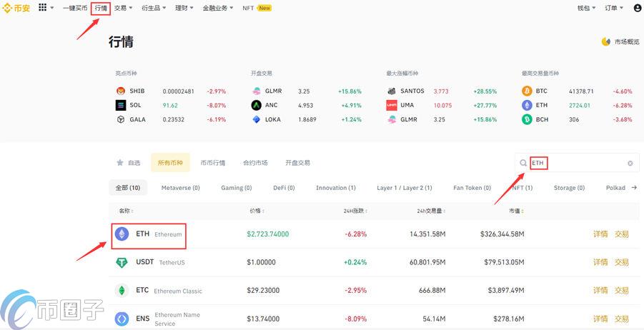Select the 所有币种 tab
The image size is (644, 330).
(x=170, y=163)
